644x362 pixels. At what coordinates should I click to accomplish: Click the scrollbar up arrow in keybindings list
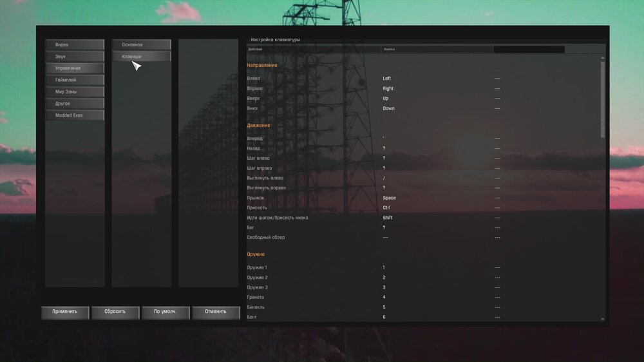pyautogui.click(x=603, y=57)
